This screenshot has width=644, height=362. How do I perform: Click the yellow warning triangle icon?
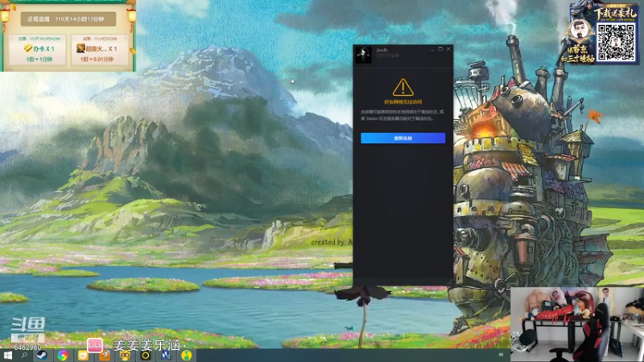coord(403,88)
